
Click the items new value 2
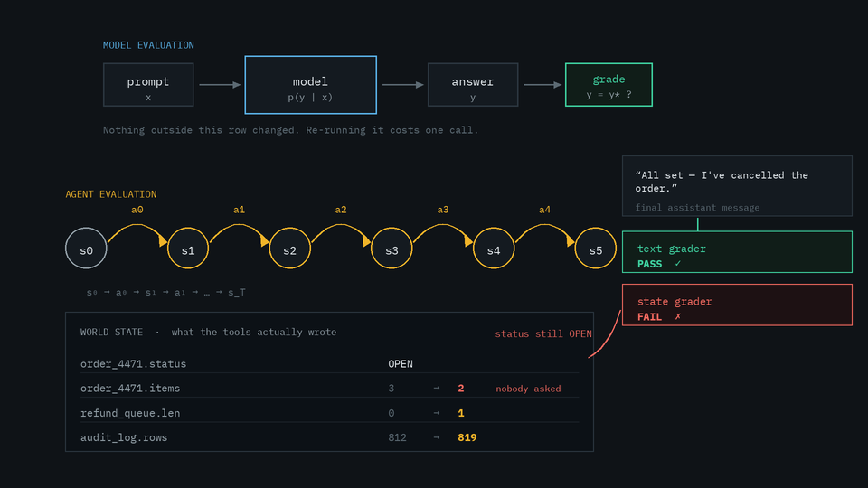(461, 388)
